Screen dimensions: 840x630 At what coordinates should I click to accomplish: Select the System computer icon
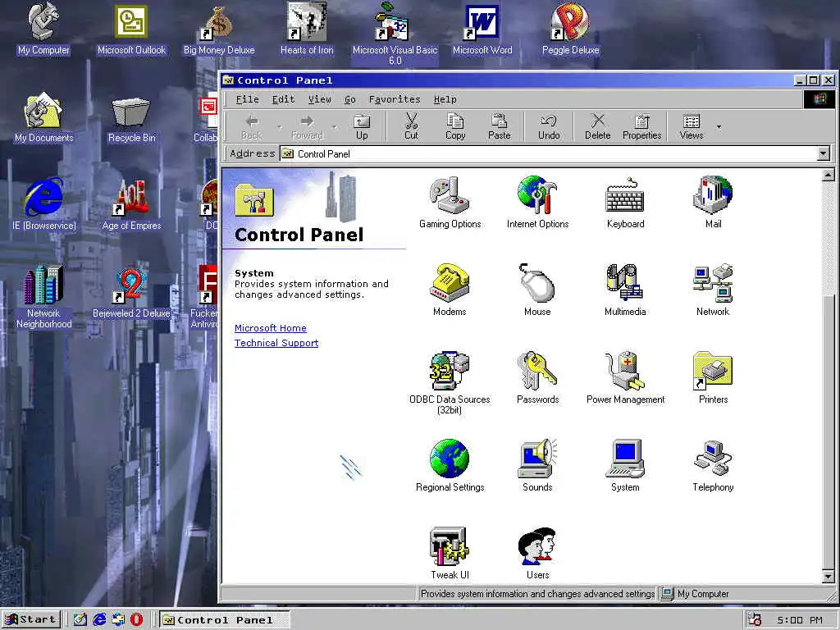[625, 466]
